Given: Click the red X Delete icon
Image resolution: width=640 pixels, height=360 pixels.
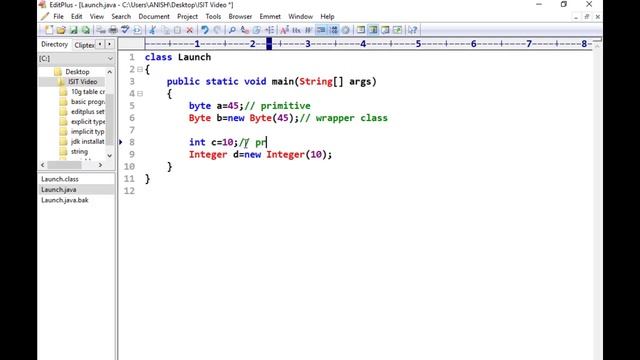Looking at the screenshot, I should point(189,30).
